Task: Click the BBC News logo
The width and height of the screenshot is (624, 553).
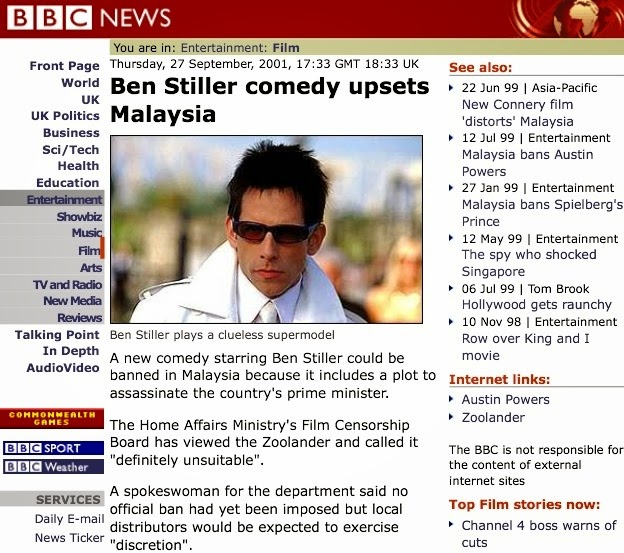Action: 89,18
